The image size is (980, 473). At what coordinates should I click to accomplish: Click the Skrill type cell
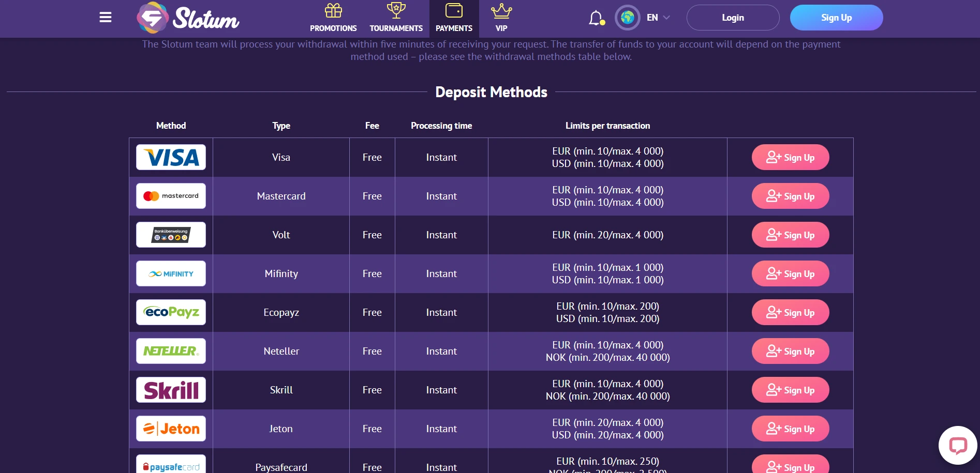281,390
